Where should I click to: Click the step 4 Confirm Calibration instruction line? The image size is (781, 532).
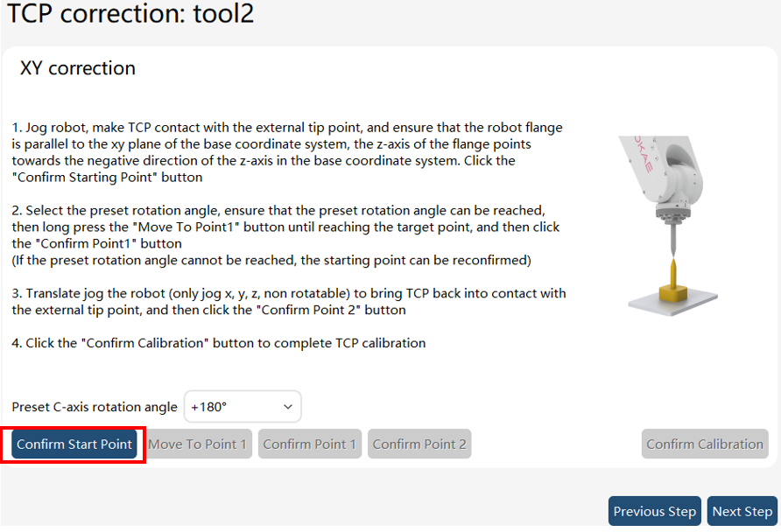(x=219, y=343)
